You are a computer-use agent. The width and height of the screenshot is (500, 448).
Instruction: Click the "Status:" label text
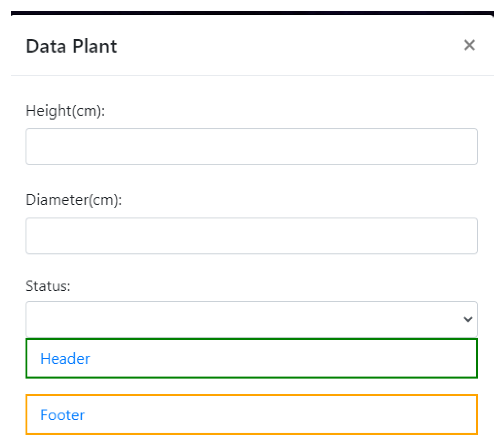(x=48, y=286)
